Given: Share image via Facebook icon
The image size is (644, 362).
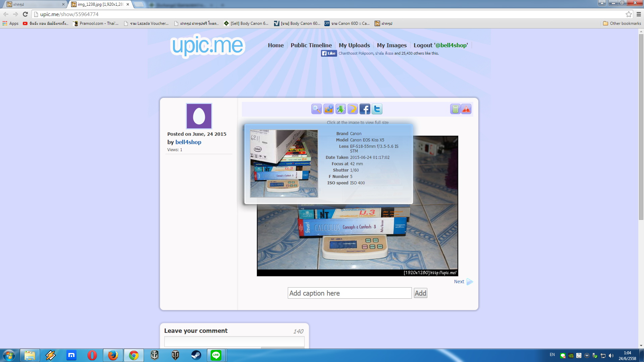Looking at the screenshot, I should pyautogui.click(x=365, y=109).
